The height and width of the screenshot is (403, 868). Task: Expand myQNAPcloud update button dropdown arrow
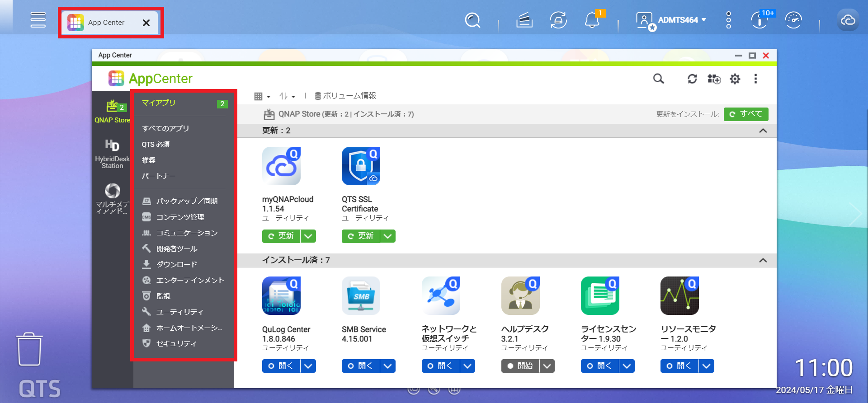click(308, 236)
